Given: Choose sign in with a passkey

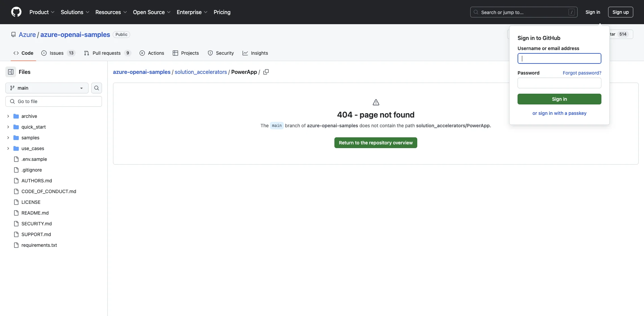Looking at the screenshot, I should [x=559, y=113].
